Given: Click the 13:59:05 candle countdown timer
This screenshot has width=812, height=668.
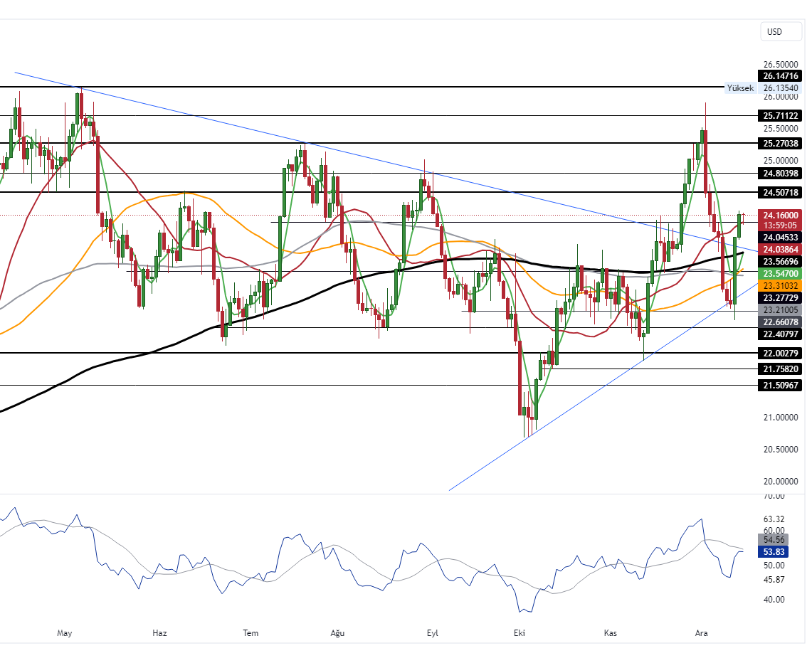Looking at the screenshot, I should pyautogui.click(x=781, y=225).
